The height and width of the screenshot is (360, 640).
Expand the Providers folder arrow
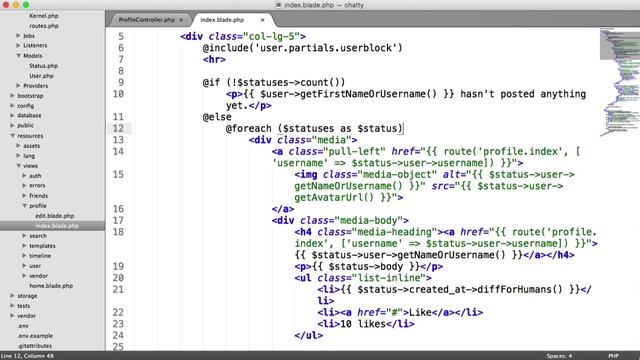pyautogui.click(x=18, y=85)
